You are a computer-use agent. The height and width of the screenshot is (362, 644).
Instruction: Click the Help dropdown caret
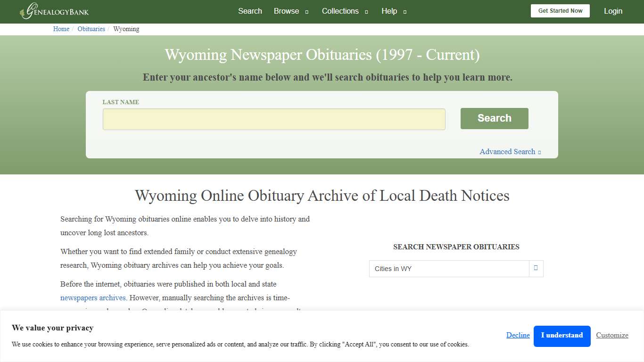click(405, 11)
